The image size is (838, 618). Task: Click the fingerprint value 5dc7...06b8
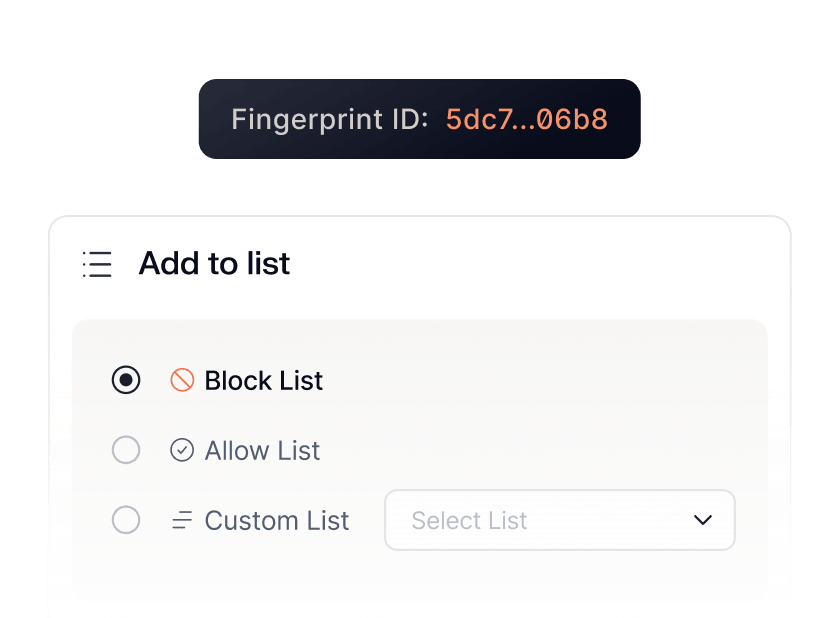click(526, 120)
